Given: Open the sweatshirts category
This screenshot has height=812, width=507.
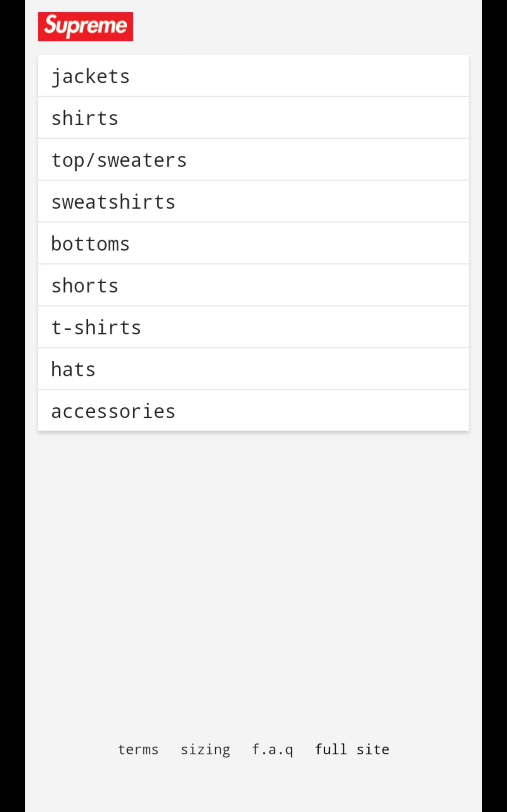Looking at the screenshot, I should pyautogui.click(x=253, y=202).
